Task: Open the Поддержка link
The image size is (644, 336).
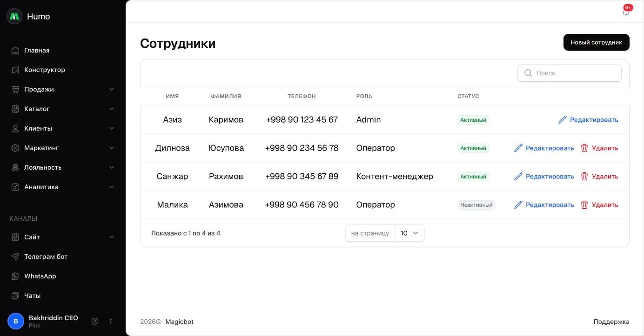Action: 611,322
